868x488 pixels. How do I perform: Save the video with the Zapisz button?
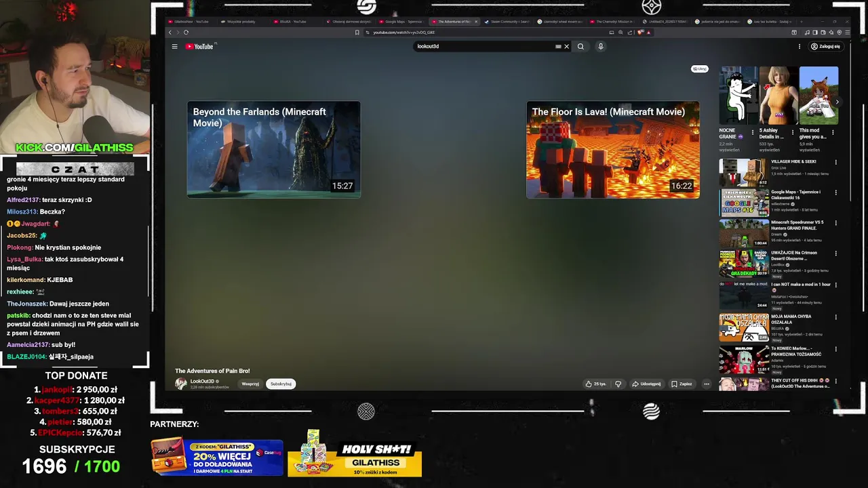(x=682, y=384)
